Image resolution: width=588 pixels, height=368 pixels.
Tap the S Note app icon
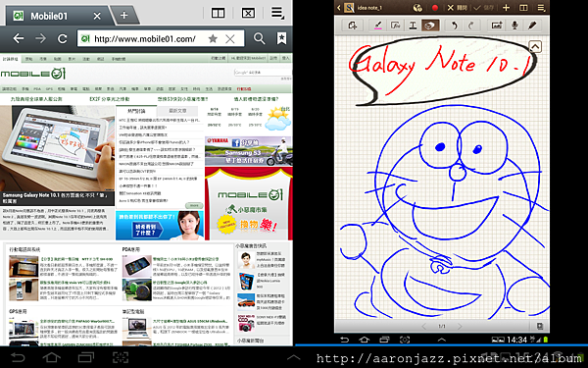tap(349, 8)
